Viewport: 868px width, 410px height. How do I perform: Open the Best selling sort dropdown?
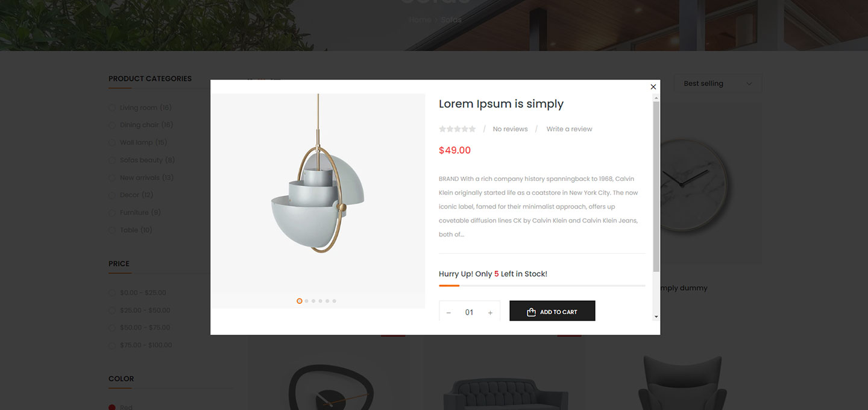[718, 84]
